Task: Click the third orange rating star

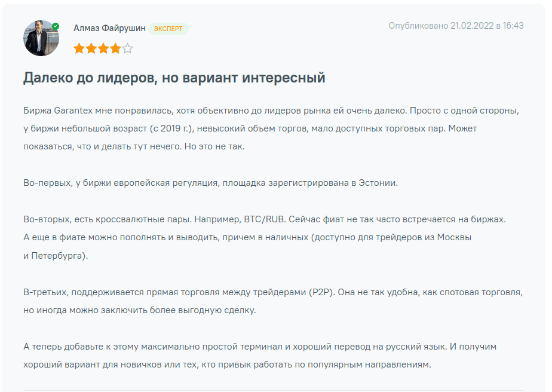Action: [103, 49]
